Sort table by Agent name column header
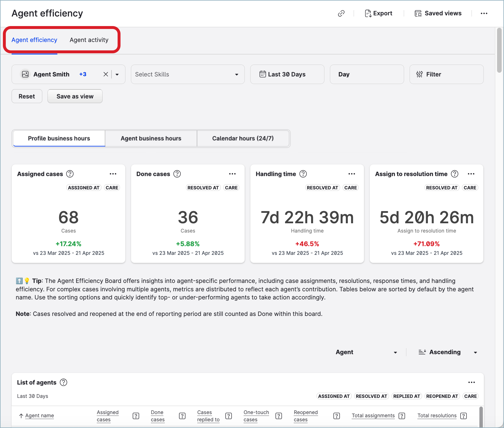504x428 pixels. 39,416
